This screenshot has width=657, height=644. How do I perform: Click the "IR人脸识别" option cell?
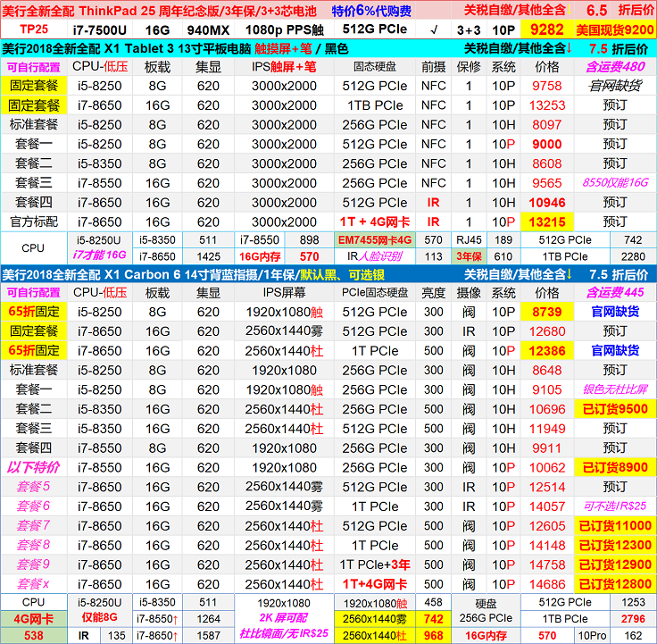point(375,256)
